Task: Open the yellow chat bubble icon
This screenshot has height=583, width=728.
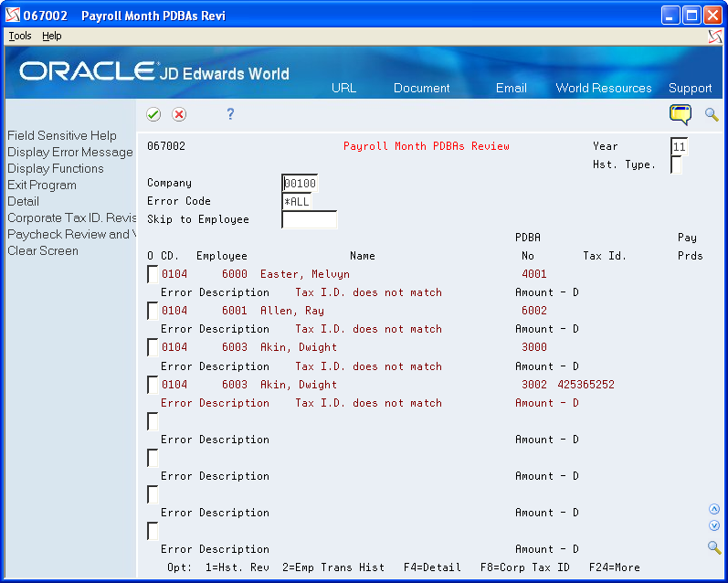Action: point(681,115)
